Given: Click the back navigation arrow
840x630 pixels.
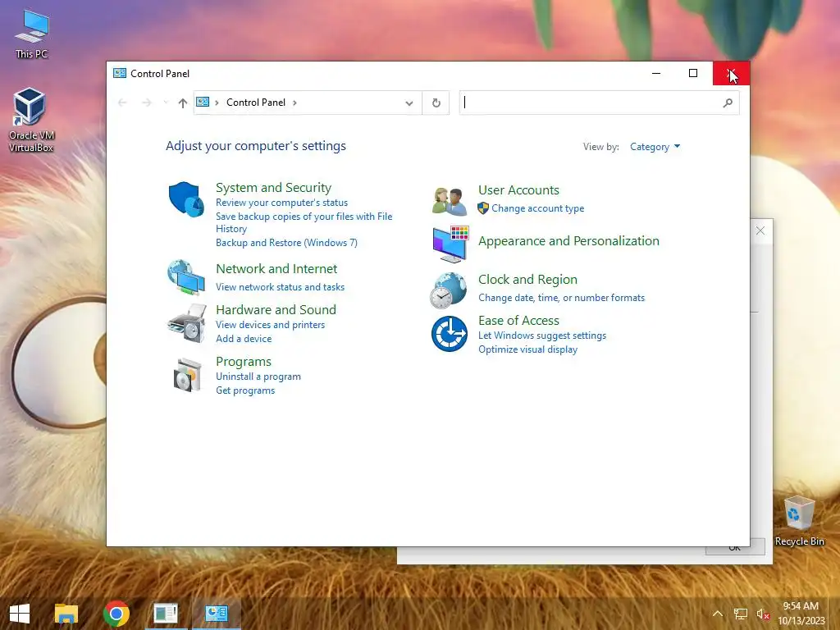Looking at the screenshot, I should 122,103.
